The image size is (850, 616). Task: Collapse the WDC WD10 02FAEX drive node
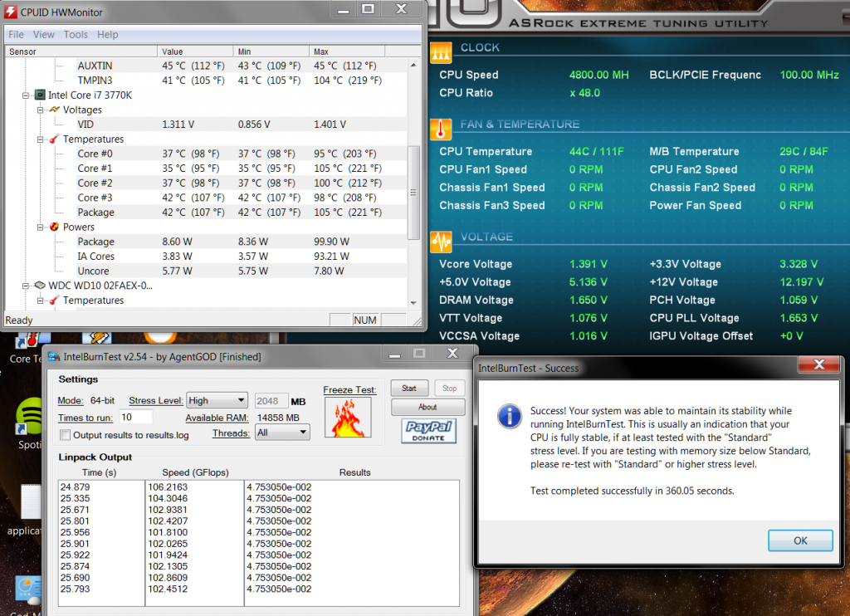click(x=26, y=286)
